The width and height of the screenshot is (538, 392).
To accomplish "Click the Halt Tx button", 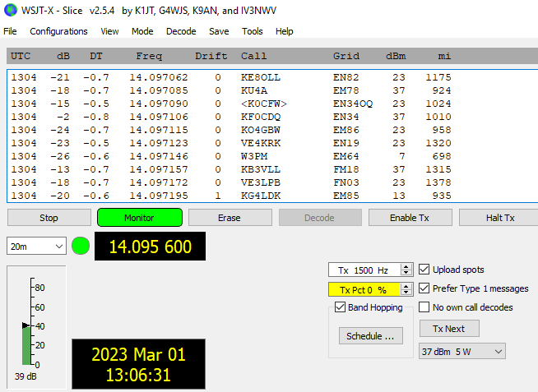I will (x=500, y=218).
